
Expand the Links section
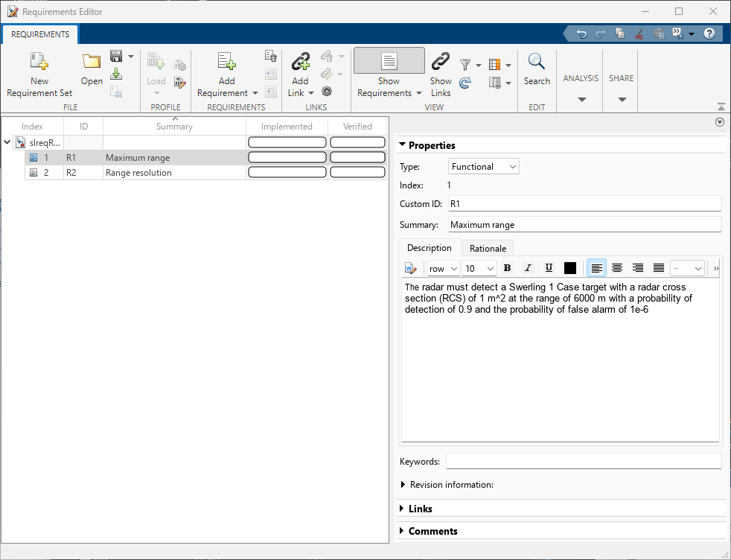(x=403, y=509)
